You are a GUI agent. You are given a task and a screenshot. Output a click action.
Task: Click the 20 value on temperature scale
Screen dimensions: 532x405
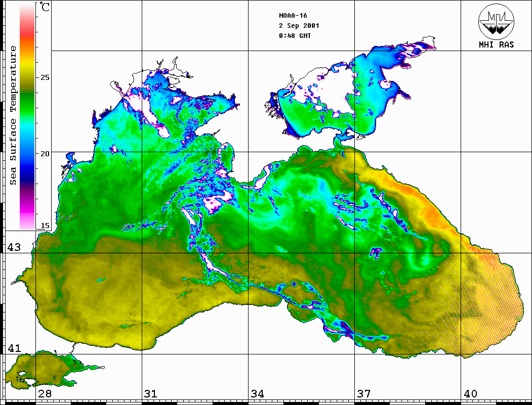(x=45, y=154)
